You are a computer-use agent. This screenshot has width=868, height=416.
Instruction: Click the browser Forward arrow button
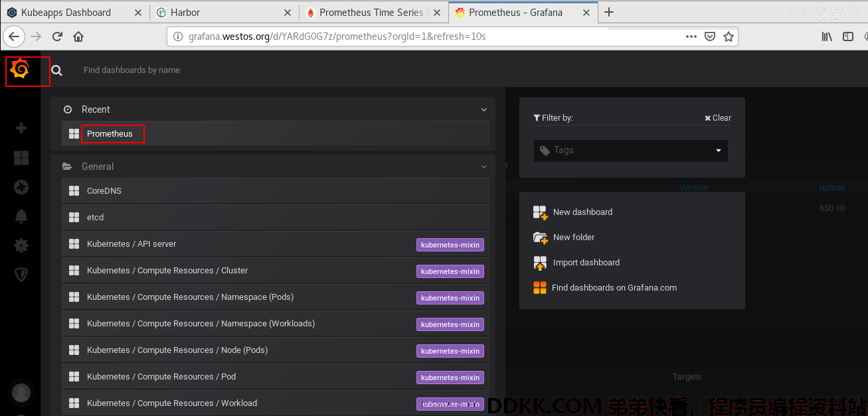pyautogui.click(x=36, y=36)
